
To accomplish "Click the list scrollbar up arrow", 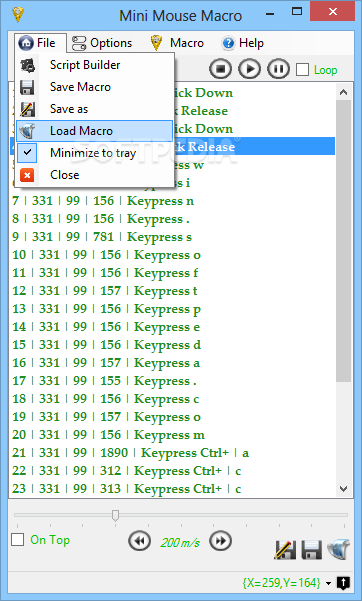I will pos(344,92).
